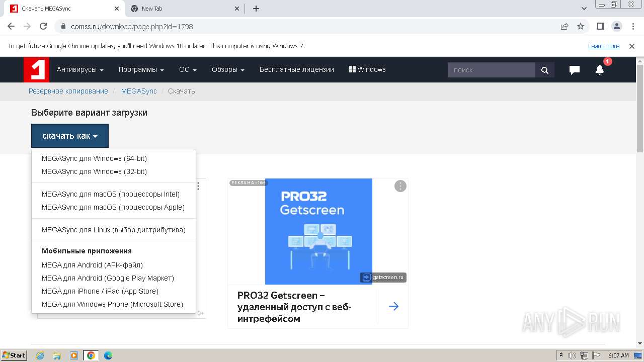The image size is (644, 362).
Task: Click the volume icon in system tray
Action: pos(572,355)
